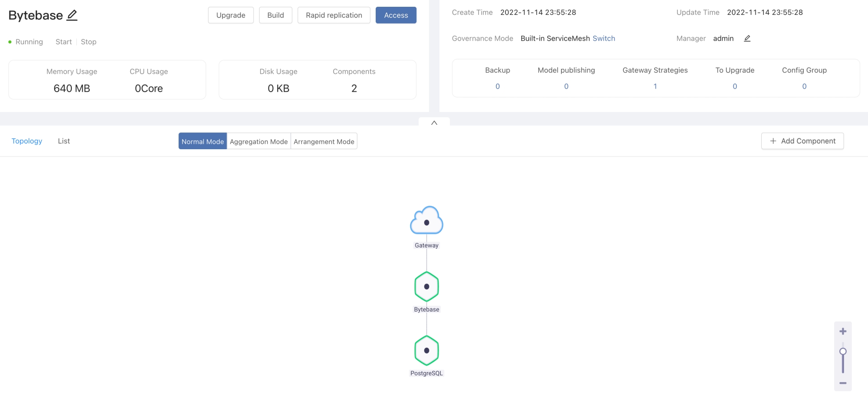Viewport: 868px width, 411px height.
Task: Click the Create Time timestamp value
Action: (x=538, y=12)
